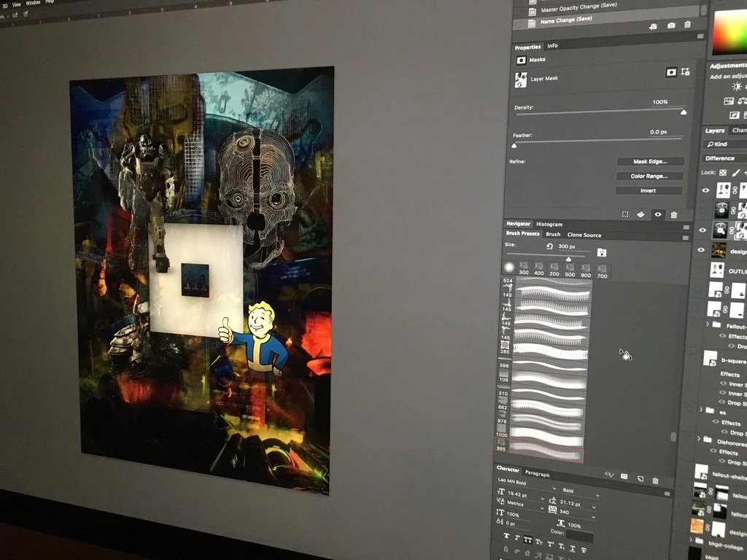Viewport: 747px width, 560px height.
Task: Open the tracking 340 dropdown arrow
Action: click(593, 517)
